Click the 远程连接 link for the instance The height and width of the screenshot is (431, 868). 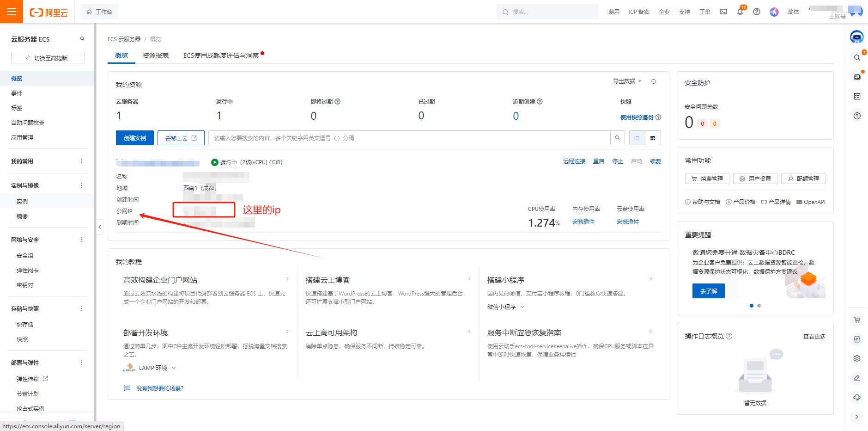574,161
